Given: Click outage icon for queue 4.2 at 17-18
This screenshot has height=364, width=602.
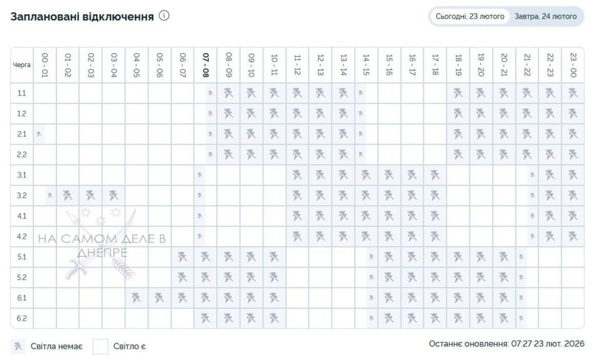Looking at the screenshot, I should (x=435, y=236).
